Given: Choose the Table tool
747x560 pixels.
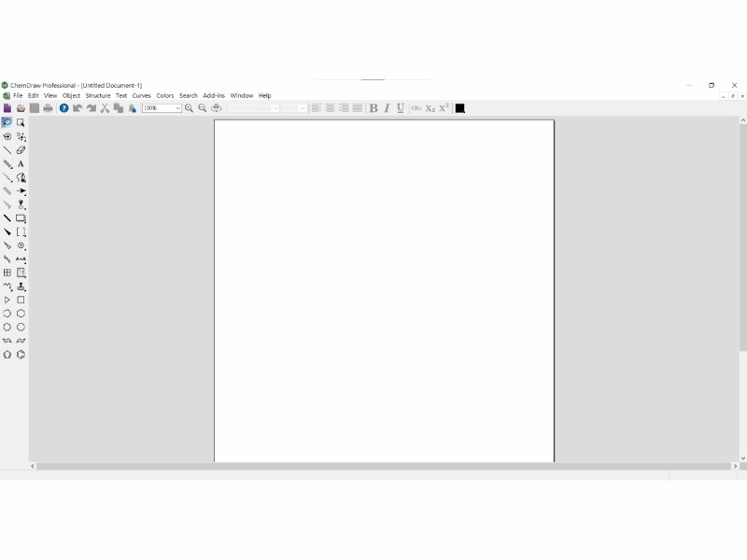Looking at the screenshot, I should click(7, 273).
